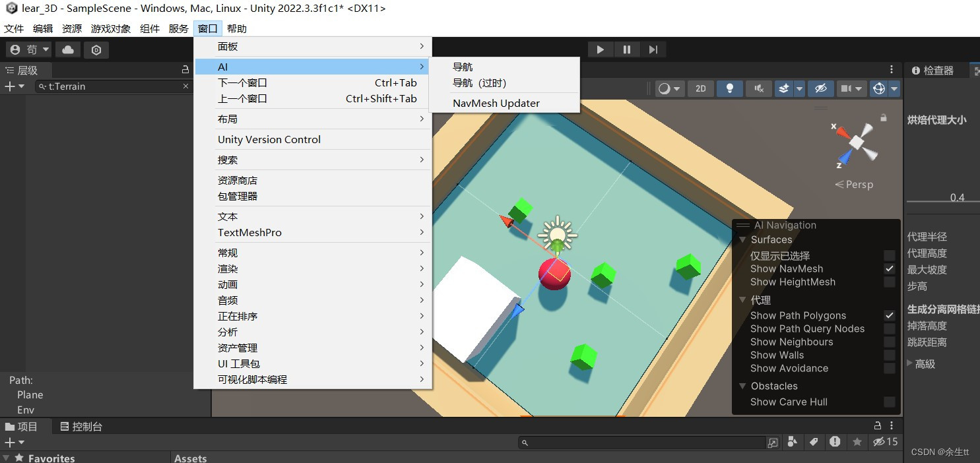Pause the game with the Pause button

[x=626, y=49]
